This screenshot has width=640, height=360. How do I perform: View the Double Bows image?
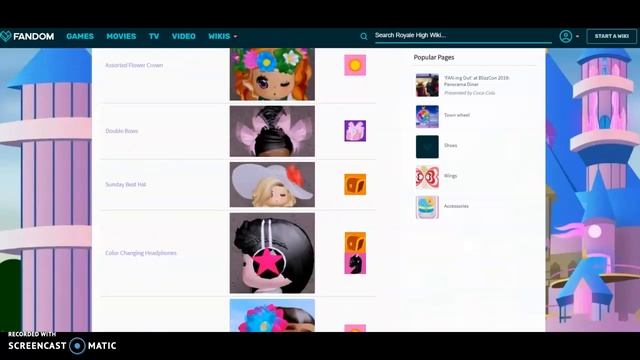tap(272, 131)
